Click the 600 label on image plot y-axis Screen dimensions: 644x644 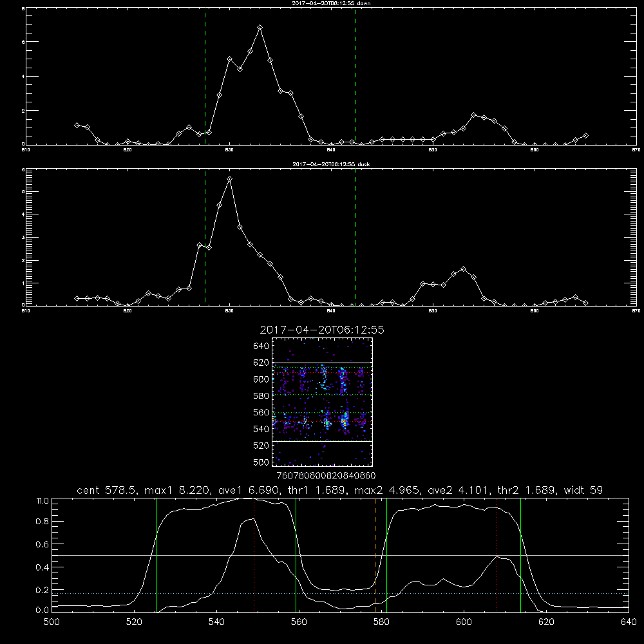tap(261, 379)
